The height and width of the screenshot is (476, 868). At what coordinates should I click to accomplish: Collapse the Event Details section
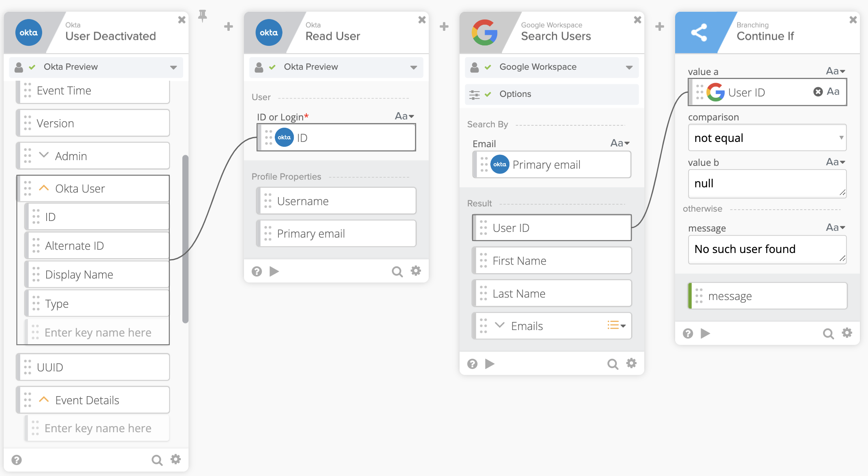pos(44,400)
